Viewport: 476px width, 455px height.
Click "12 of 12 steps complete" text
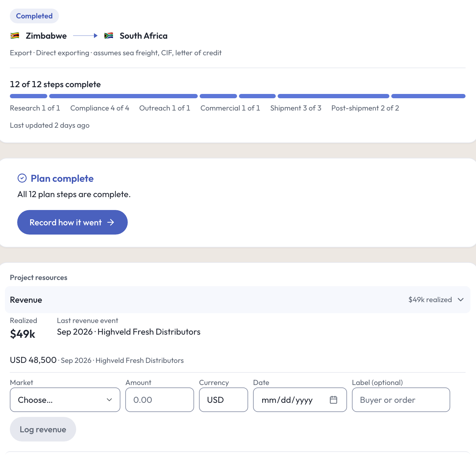tap(55, 84)
